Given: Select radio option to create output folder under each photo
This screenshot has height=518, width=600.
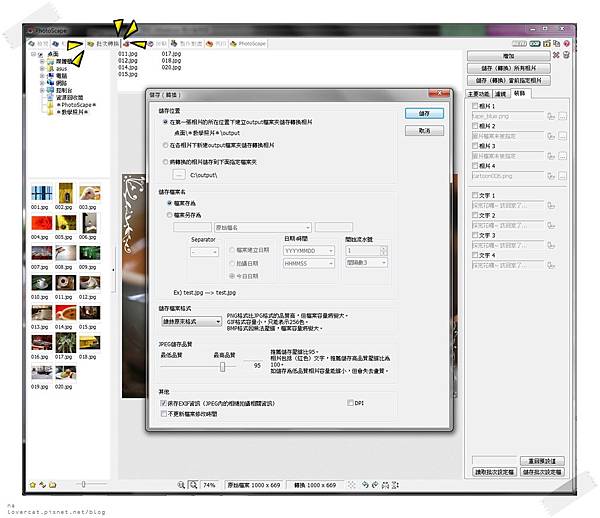Looking at the screenshot, I should tap(165, 145).
